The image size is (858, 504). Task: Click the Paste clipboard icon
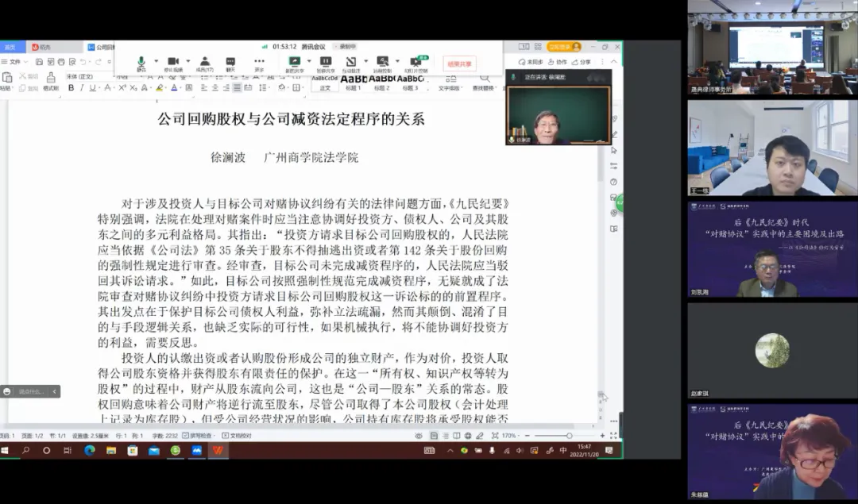click(7, 77)
